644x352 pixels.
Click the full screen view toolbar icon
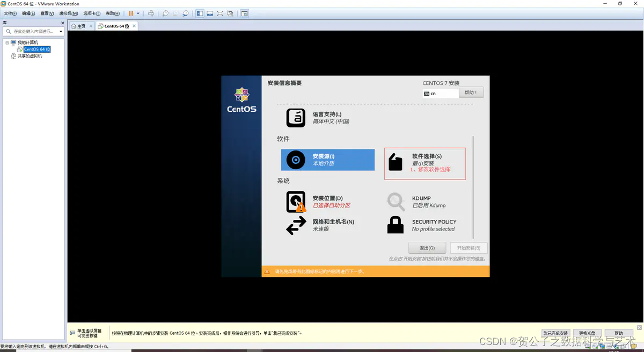tap(220, 13)
